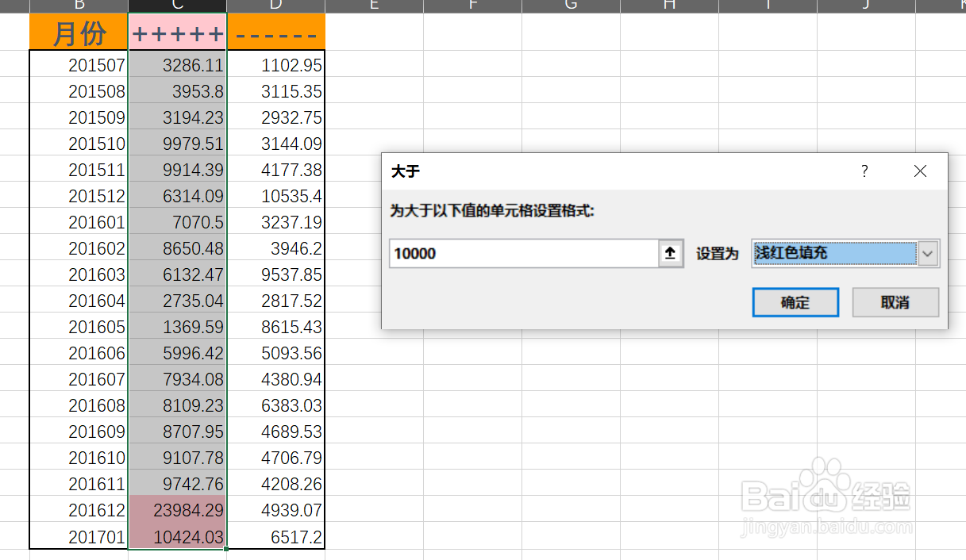966x560 pixels.
Task: Click 取消 to dismiss the dialog
Action: click(895, 302)
